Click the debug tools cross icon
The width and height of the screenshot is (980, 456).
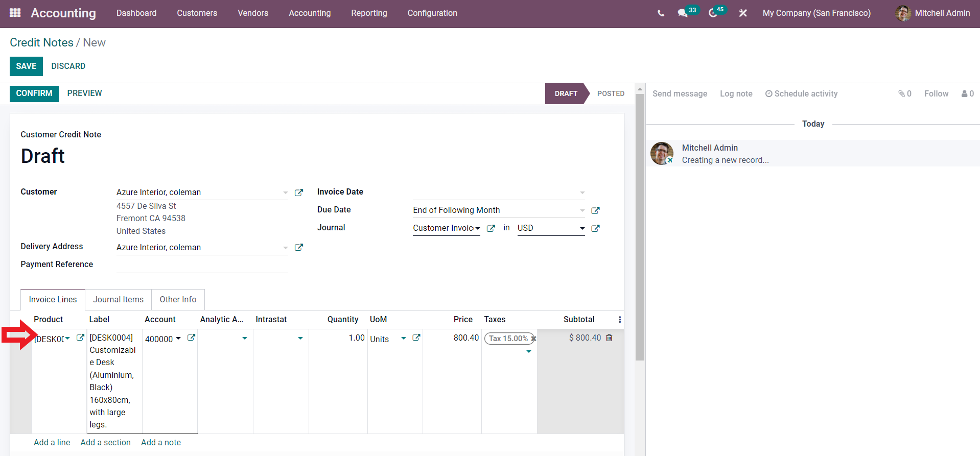coord(743,13)
